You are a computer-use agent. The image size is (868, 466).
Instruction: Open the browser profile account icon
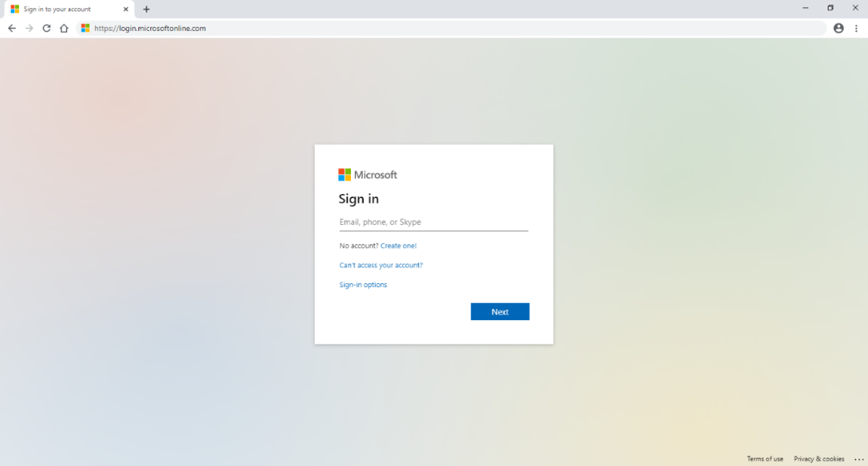point(839,28)
